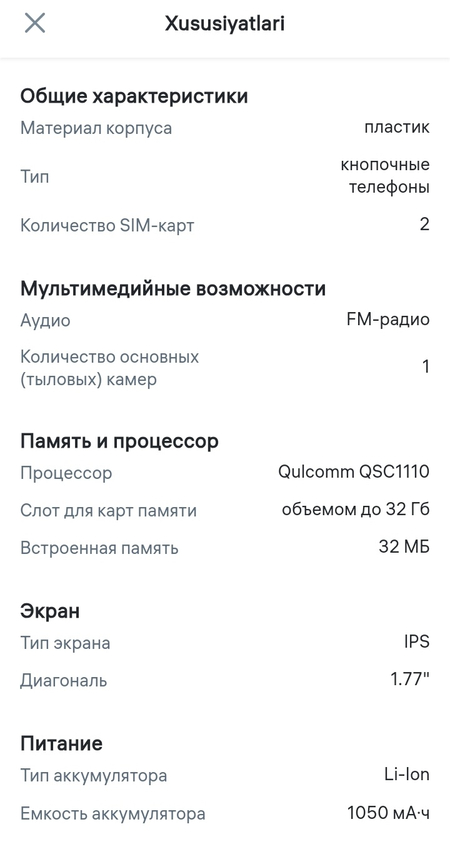Select the Встроенная память 32 МБ value
The width and height of the screenshot is (450, 861).
tap(404, 547)
